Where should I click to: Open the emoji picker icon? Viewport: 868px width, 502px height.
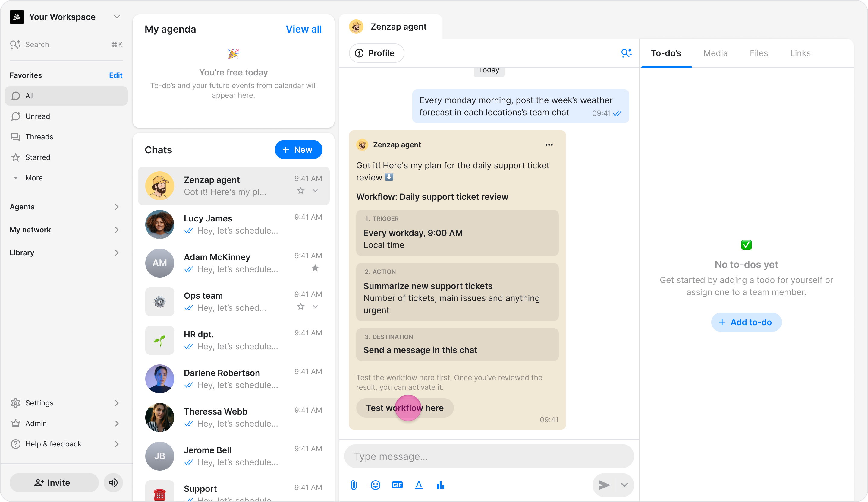pos(375,485)
